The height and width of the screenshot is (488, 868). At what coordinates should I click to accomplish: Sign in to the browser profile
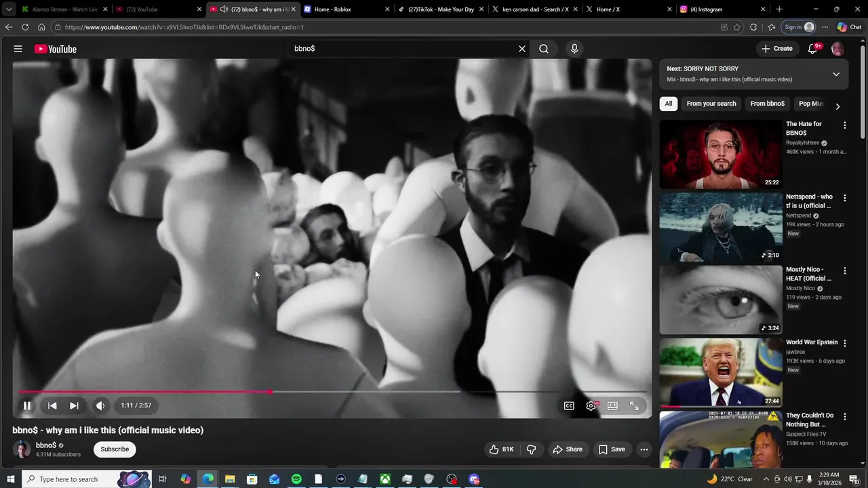[x=798, y=27]
